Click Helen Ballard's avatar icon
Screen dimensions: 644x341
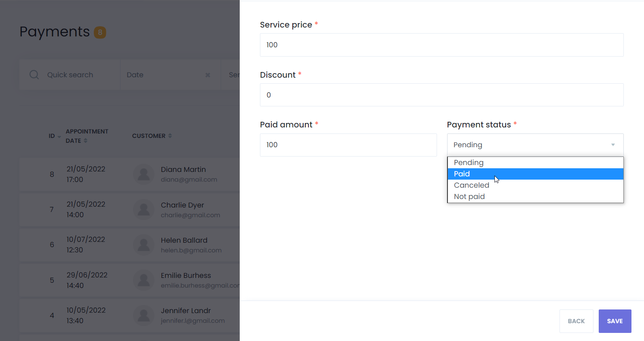[x=144, y=245]
